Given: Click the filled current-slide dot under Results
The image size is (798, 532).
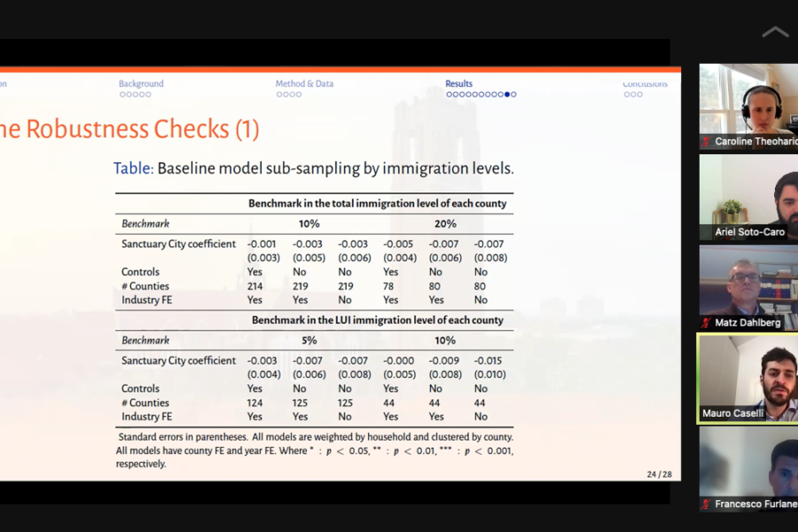Looking at the screenshot, I should (507, 94).
